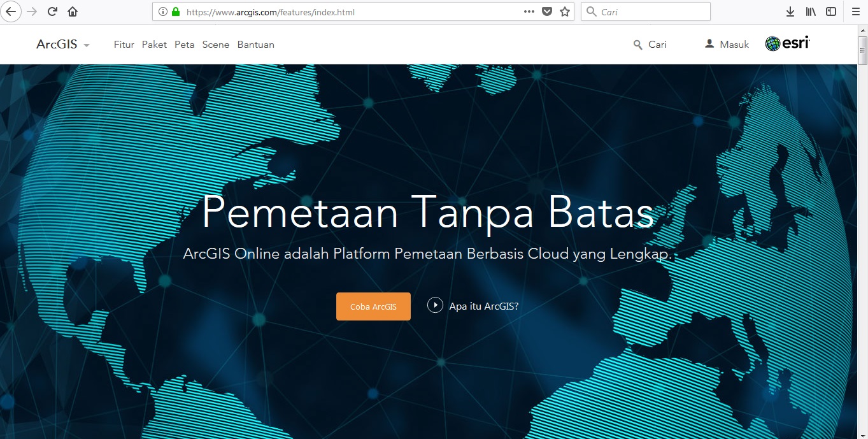
Task: Toggle the bookmark star for this page
Action: 564,11
